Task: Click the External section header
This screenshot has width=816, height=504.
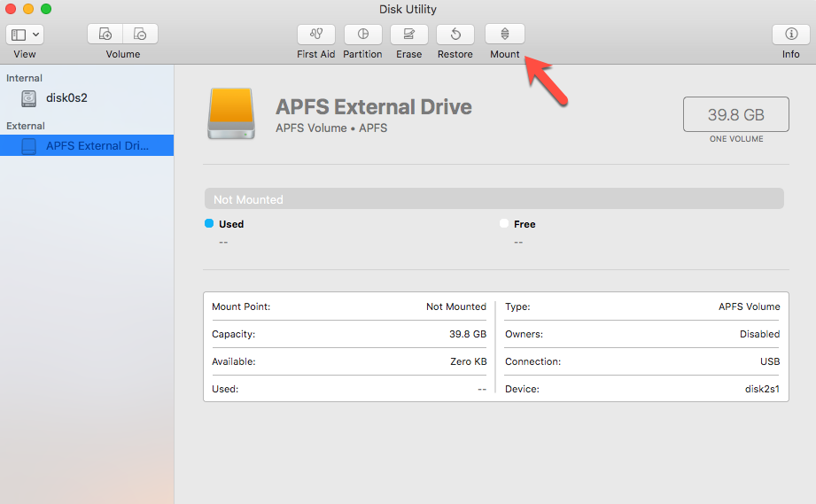Action: tap(26, 126)
